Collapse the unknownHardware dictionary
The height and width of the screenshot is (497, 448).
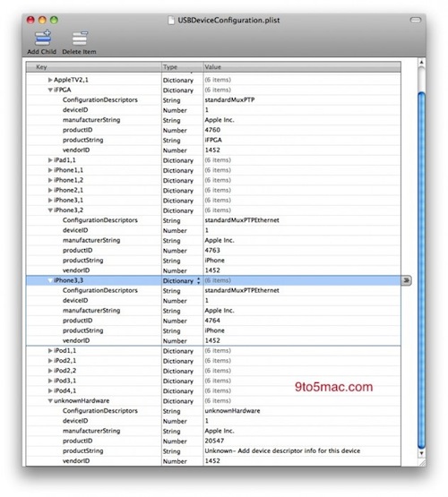(50, 401)
